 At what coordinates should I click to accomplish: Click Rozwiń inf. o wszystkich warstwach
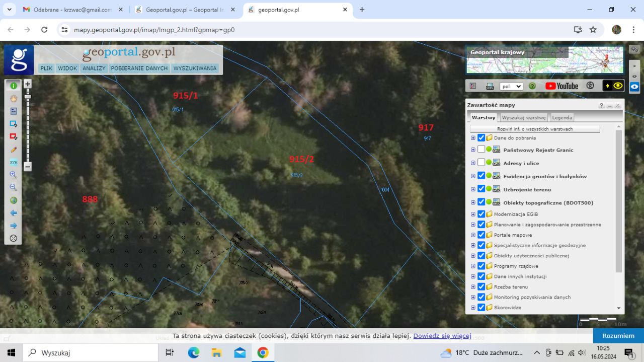[x=535, y=129]
